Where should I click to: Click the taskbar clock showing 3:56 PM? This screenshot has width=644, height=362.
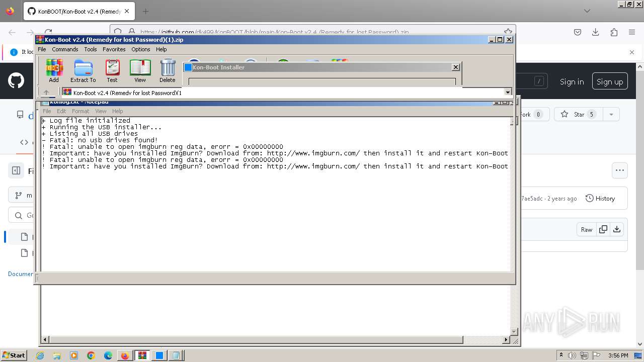click(618, 355)
